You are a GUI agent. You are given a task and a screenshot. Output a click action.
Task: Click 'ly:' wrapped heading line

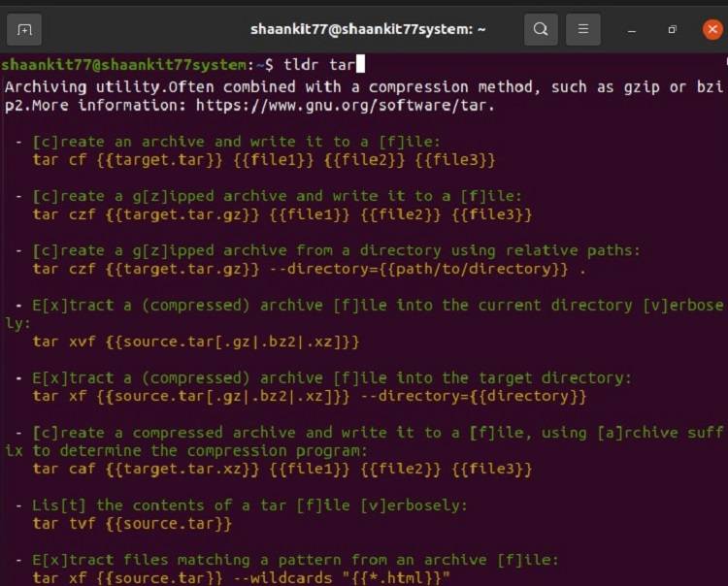[x=17, y=323]
